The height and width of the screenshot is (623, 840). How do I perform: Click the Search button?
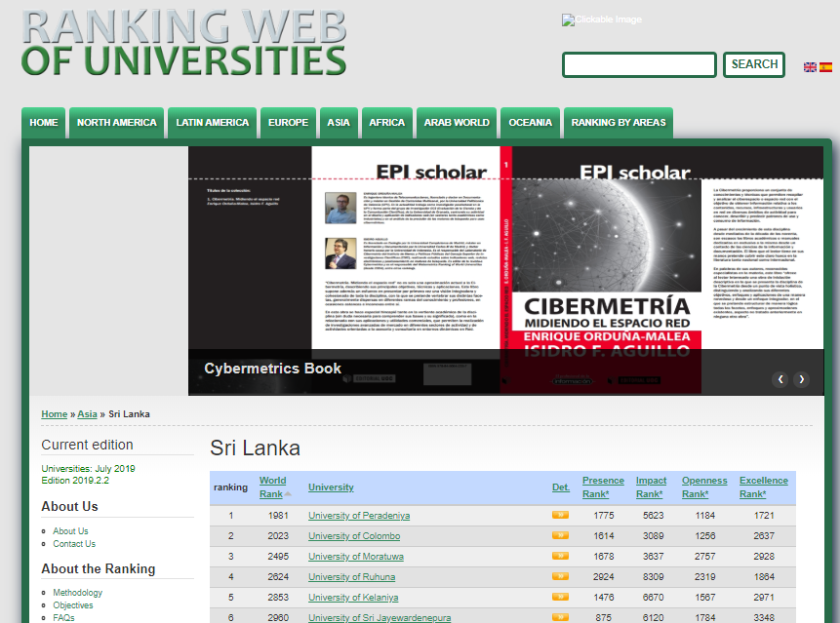coord(754,64)
